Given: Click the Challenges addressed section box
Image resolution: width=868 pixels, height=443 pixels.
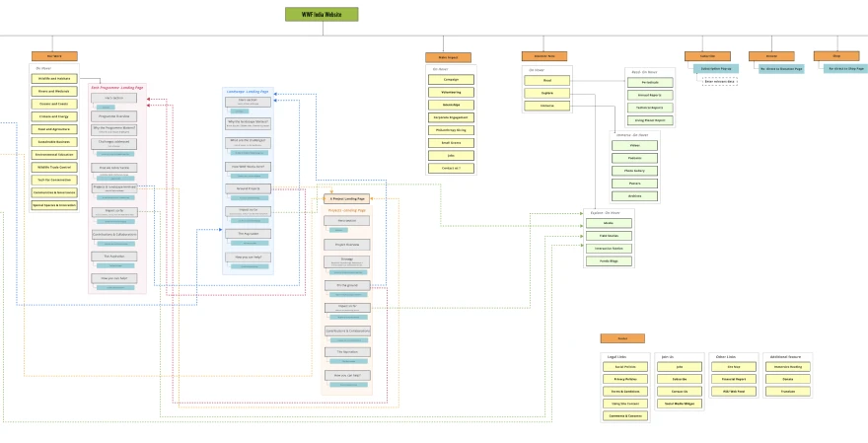Looking at the screenshot, I should coord(114,143).
